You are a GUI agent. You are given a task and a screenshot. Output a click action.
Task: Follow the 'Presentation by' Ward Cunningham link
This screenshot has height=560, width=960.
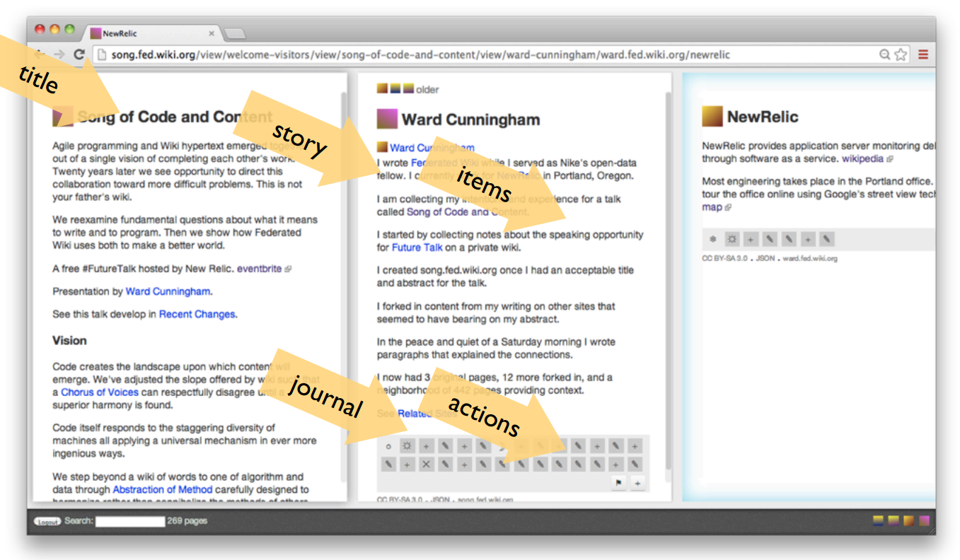pos(168,291)
